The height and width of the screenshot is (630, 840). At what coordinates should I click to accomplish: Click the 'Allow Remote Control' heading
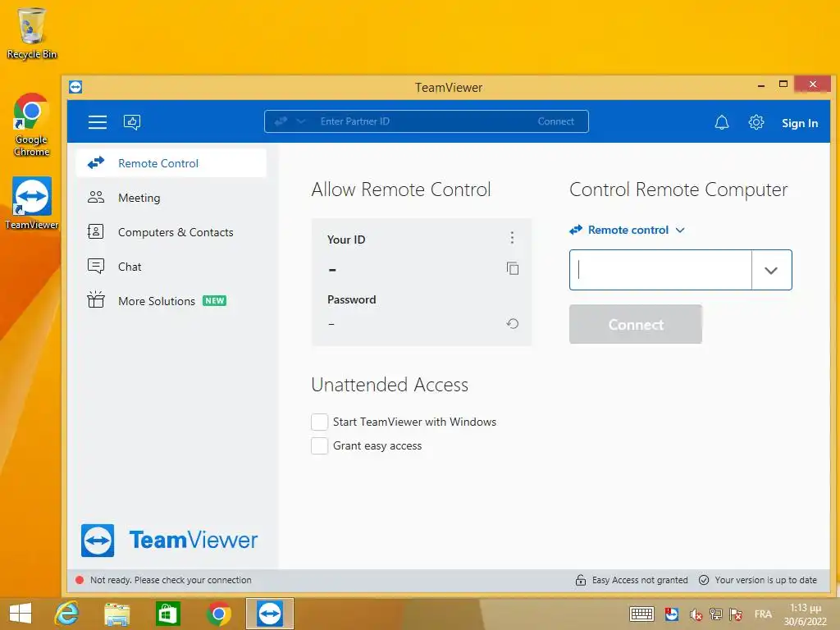pyautogui.click(x=400, y=189)
